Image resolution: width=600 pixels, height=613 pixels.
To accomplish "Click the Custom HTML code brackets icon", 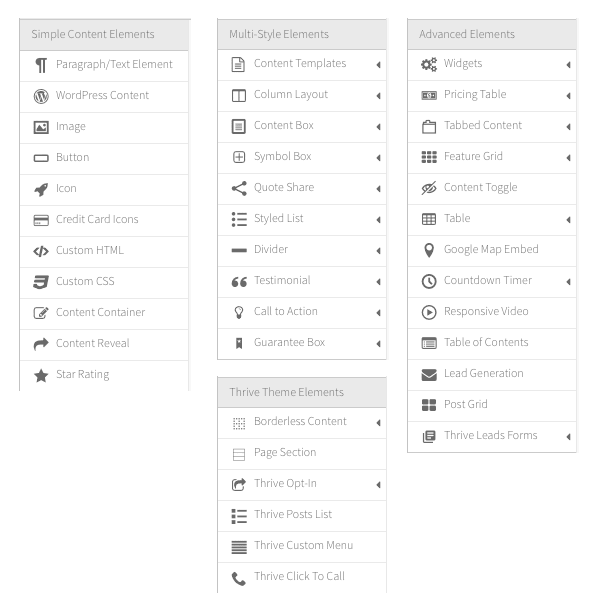I will (41, 251).
